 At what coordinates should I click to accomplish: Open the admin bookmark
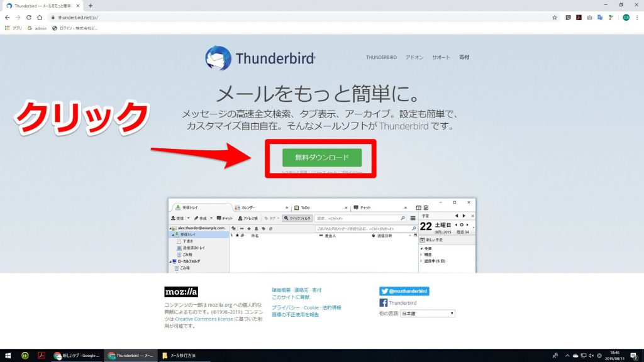(x=37, y=28)
